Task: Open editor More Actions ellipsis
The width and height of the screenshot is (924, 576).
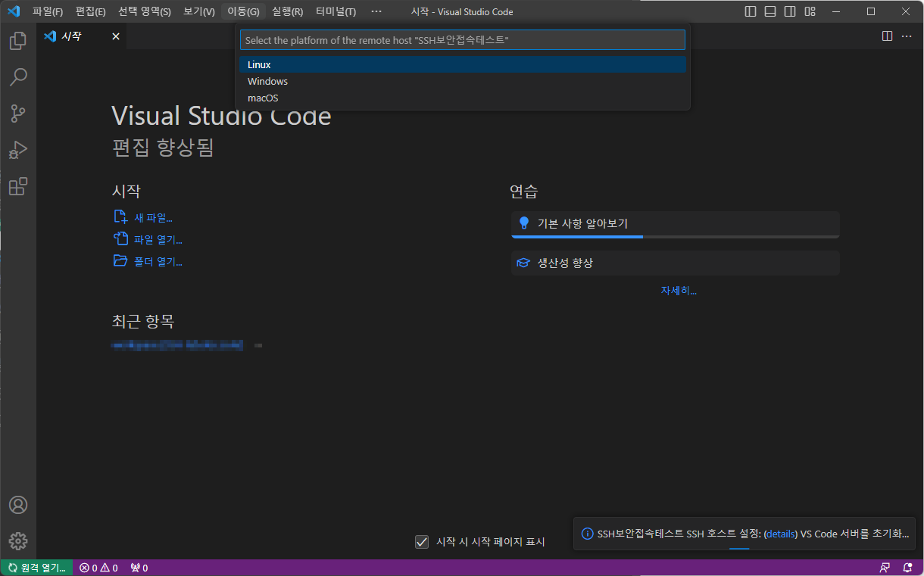Action: click(x=907, y=36)
